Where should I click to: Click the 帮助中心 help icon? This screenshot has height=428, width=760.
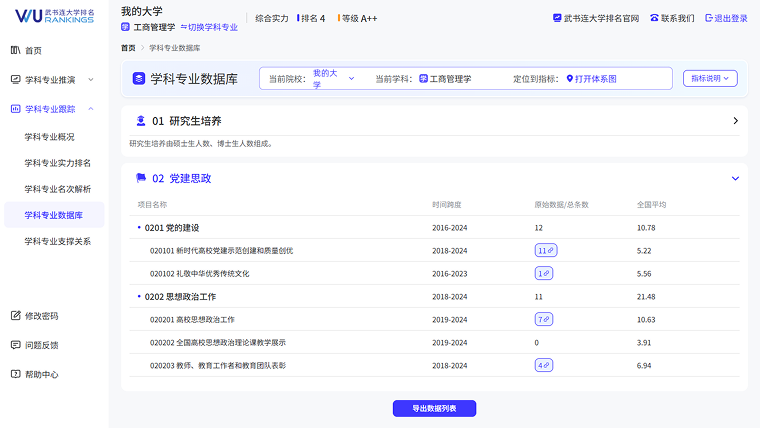16,374
